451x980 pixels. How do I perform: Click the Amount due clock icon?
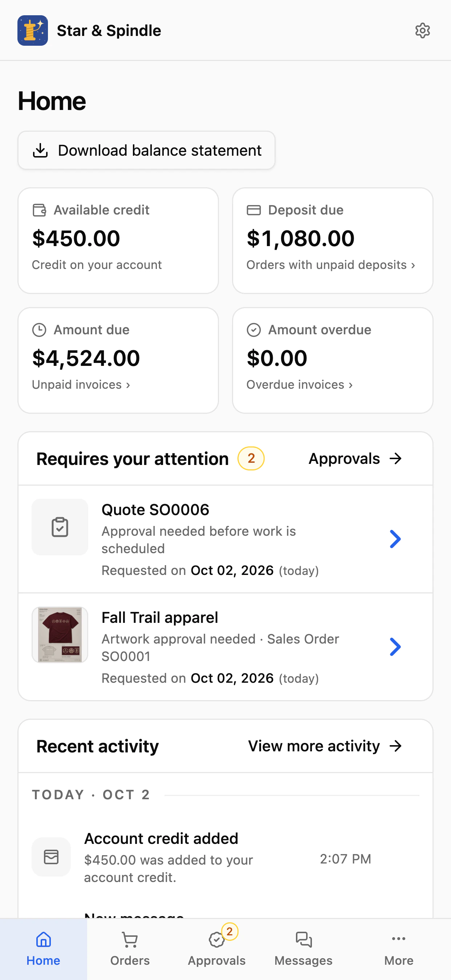(x=39, y=330)
